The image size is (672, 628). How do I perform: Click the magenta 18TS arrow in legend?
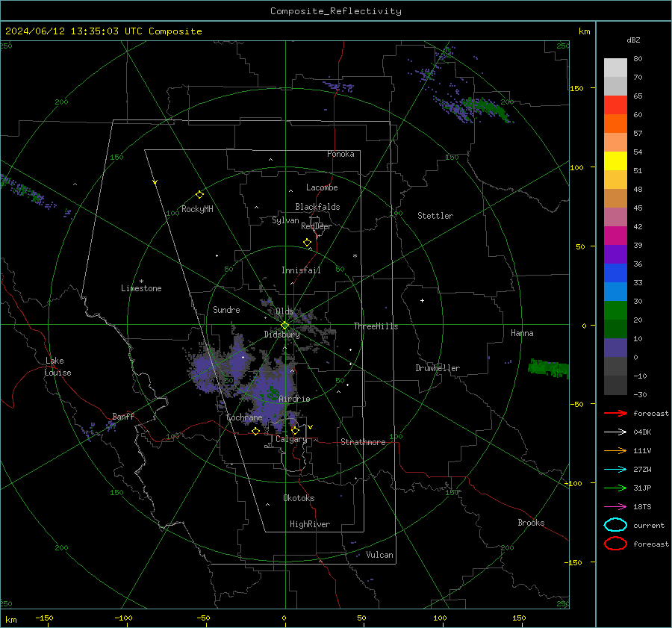click(615, 506)
